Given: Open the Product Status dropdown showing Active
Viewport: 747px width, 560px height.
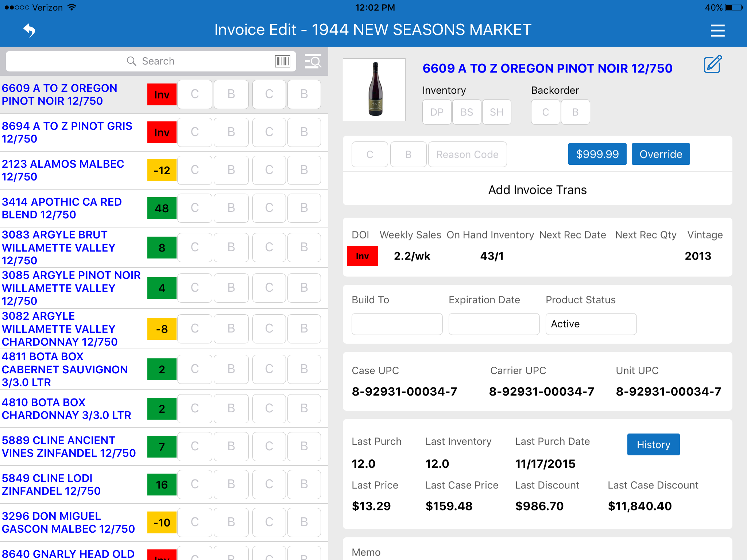Looking at the screenshot, I should tap(591, 324).
